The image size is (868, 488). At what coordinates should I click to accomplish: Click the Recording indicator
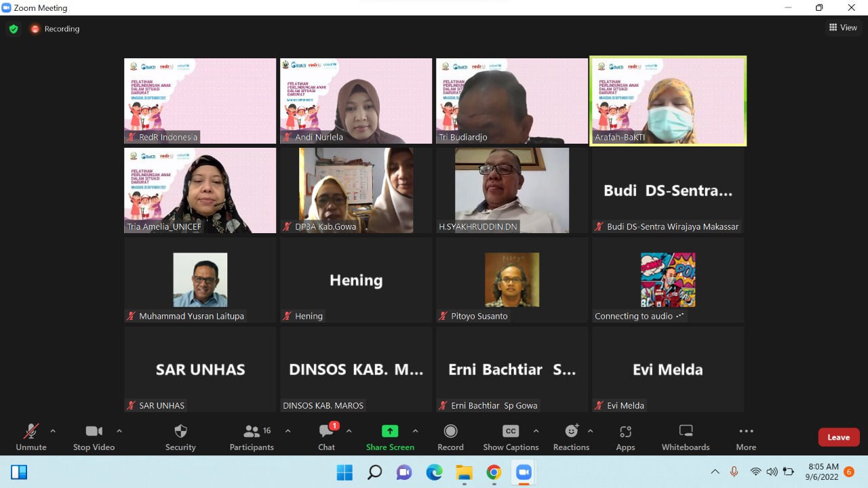pos(55,29)
